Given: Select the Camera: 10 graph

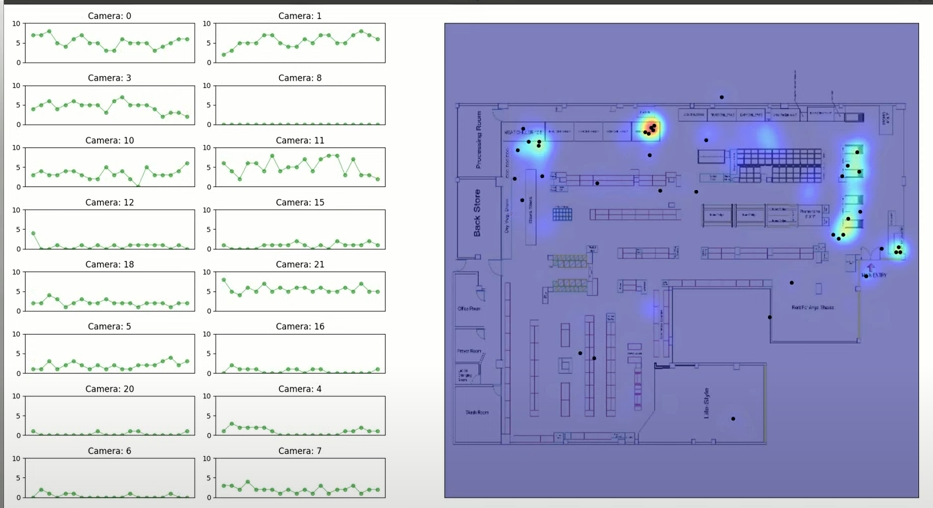Looking at the screenshot, I should (110, 168).
